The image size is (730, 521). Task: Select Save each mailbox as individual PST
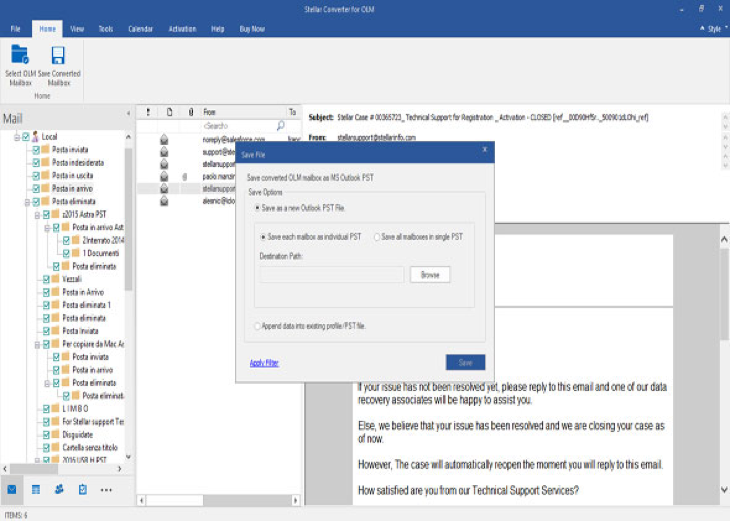263,237
